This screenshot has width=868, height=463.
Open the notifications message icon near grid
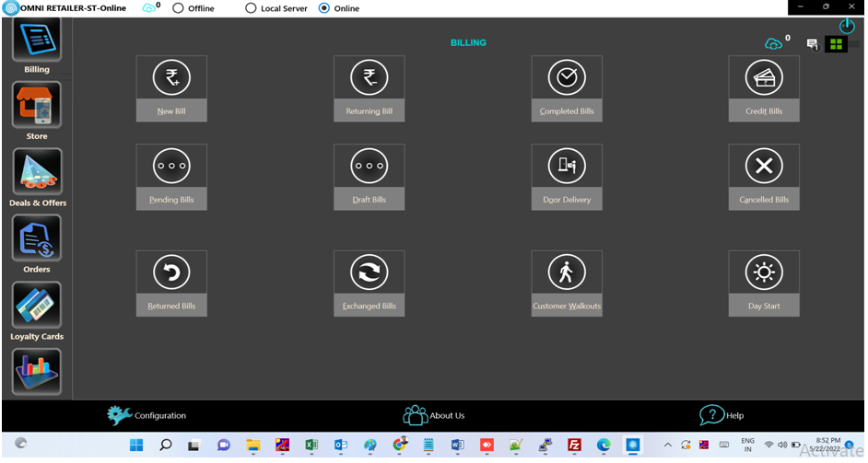pyautogui.click(x=812, y=45)
